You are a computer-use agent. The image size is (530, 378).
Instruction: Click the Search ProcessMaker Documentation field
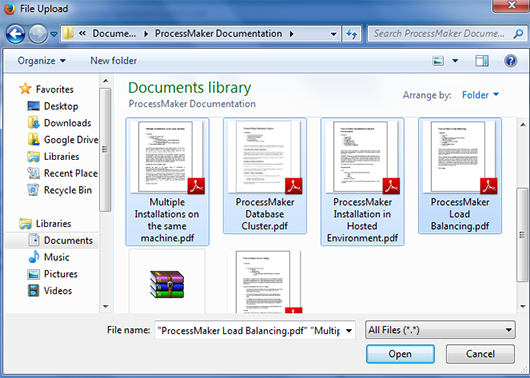[x=440, y=34]
